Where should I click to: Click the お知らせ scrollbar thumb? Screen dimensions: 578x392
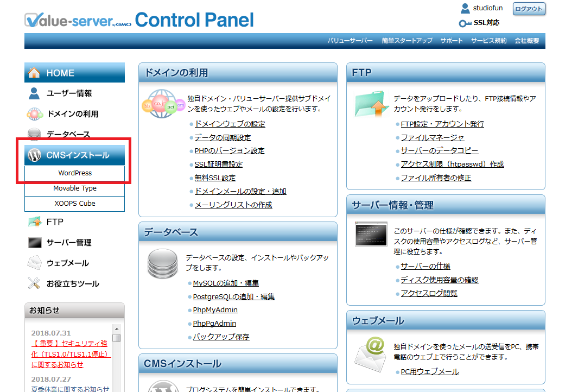(117, 338)
